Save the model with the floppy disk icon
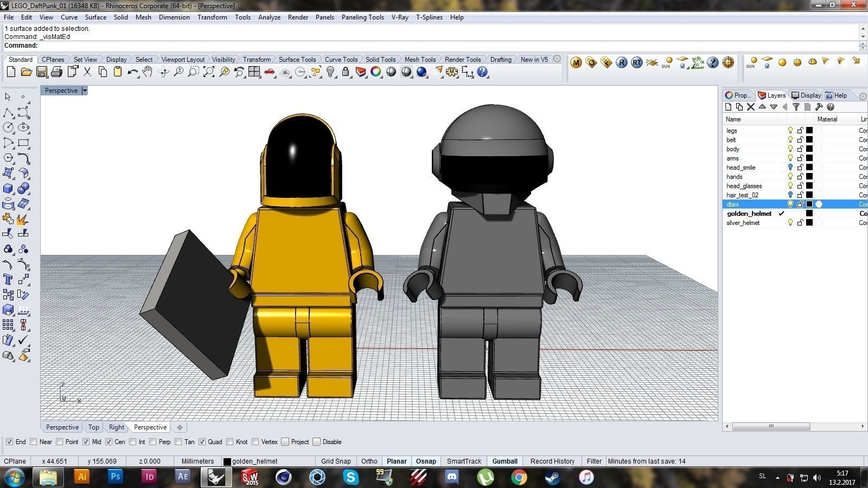The width and height of the screenshot is (868, 488). pos(41,72)
